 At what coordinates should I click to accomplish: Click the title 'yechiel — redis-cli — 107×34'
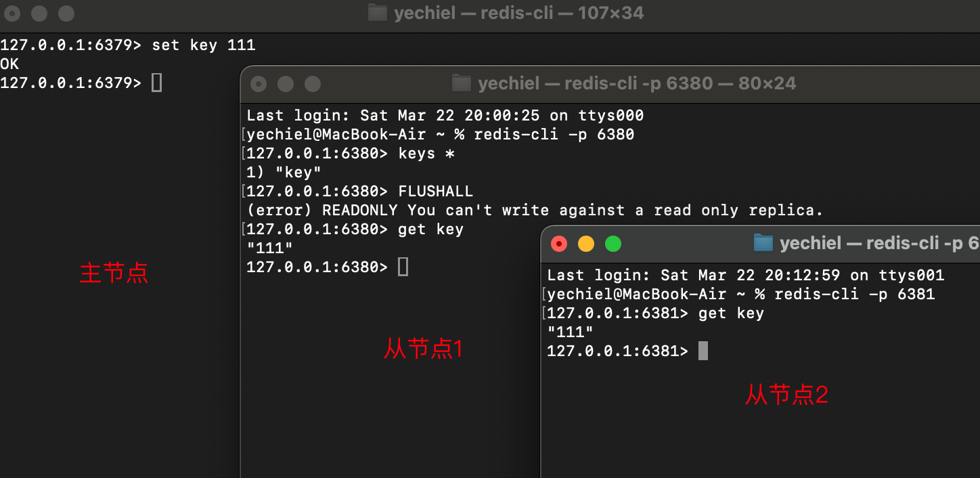point(519,13)
